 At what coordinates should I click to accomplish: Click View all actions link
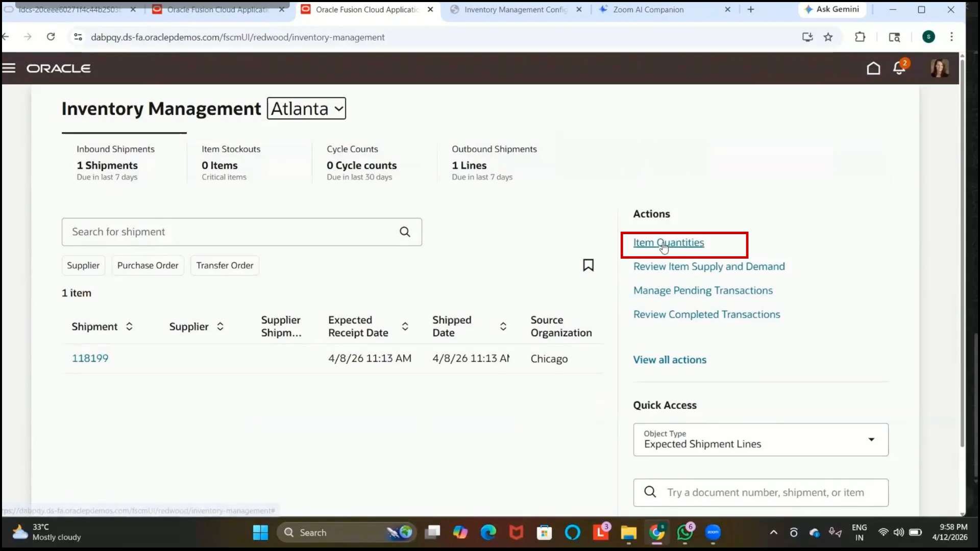coord(670,360)
